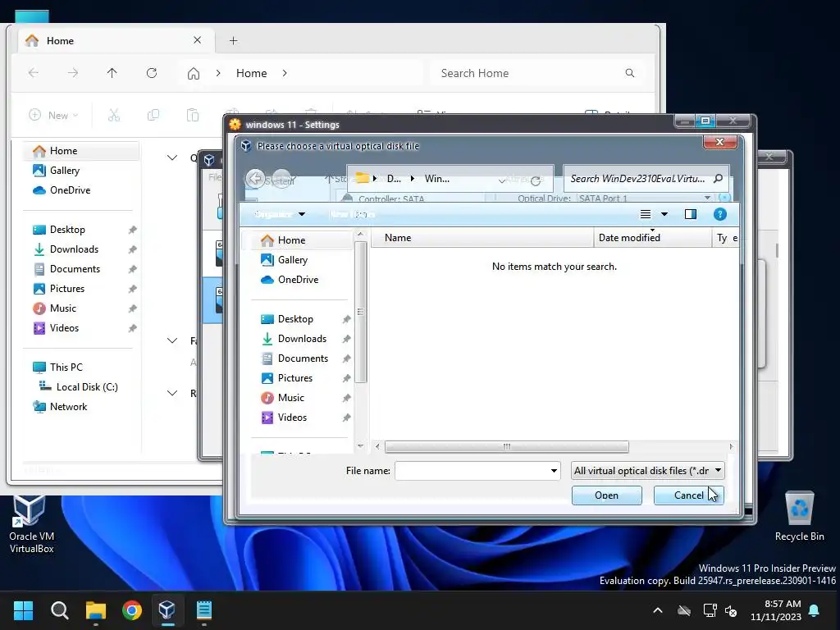Go back in the file dialog
Image resolution: width=840 pixels, height=630 pixels.
256,178
